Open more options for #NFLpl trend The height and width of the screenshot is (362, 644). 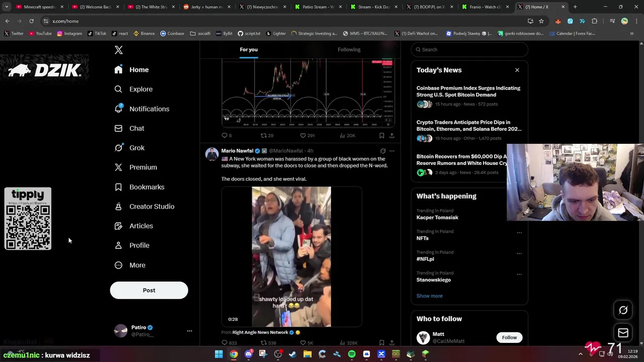pos(519,253)
